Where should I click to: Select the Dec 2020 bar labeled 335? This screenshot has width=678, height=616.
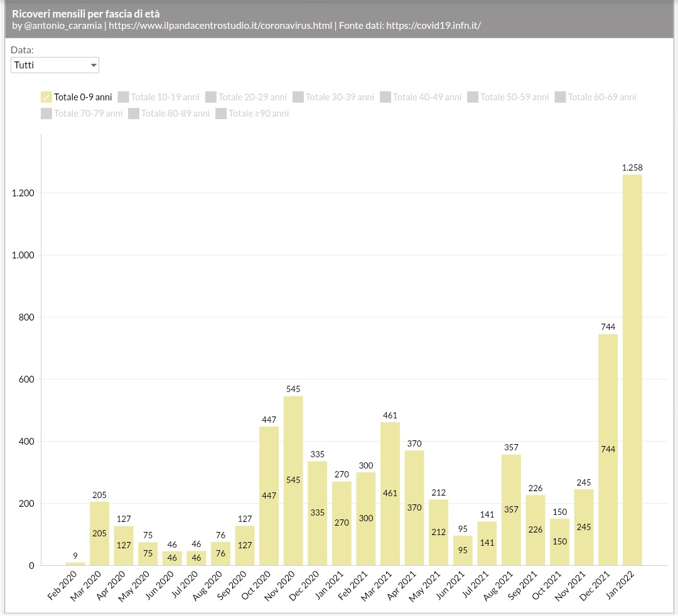(318, 514)
